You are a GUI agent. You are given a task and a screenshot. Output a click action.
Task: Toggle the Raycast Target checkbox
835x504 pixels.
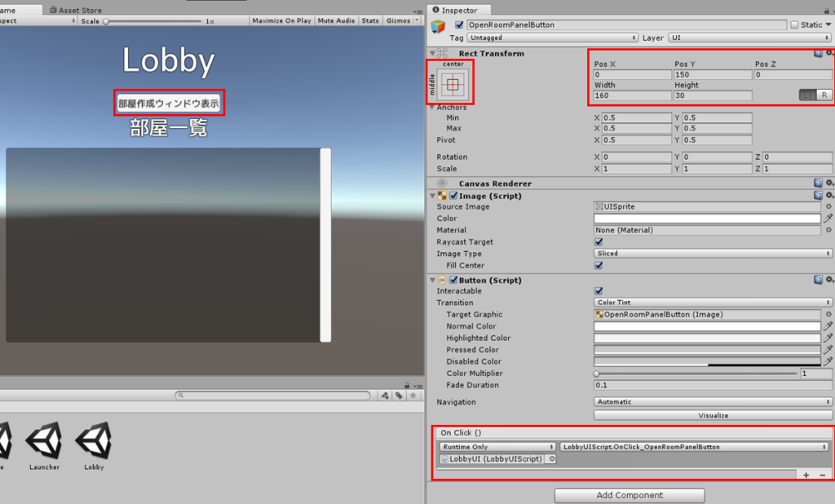coord(599,242)
